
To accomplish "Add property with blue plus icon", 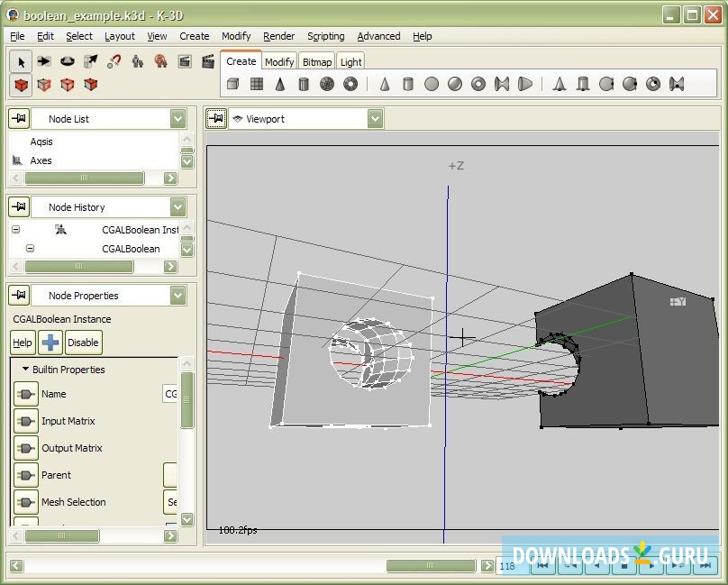I will pos(50,343).
